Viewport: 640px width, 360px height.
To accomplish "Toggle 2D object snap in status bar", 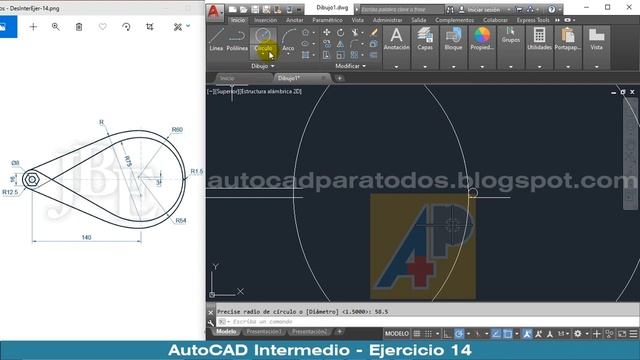I will point(508,334).
